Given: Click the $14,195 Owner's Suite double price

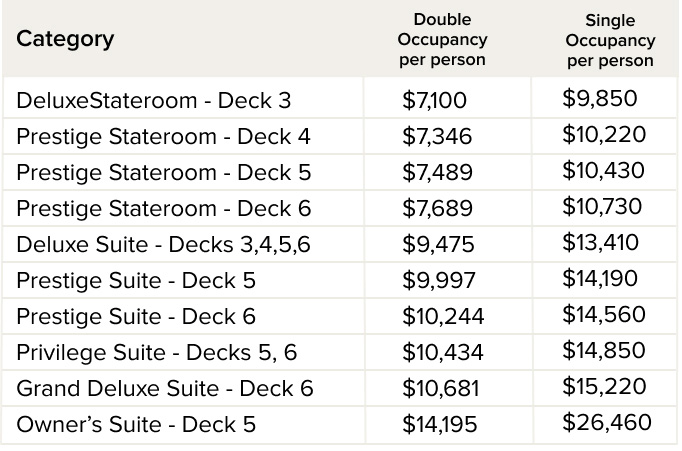Looking at the screenshot, I should 441,424.
